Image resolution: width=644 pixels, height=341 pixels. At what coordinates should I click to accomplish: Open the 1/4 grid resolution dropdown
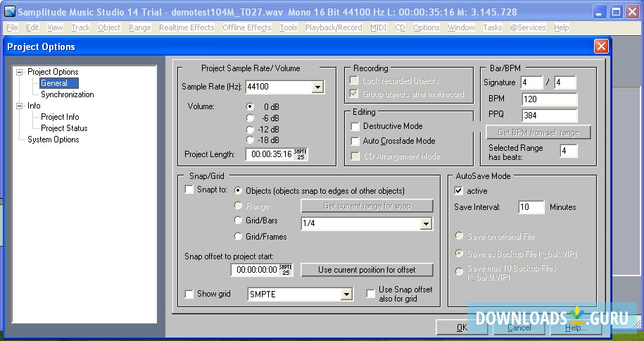(426, 224)
